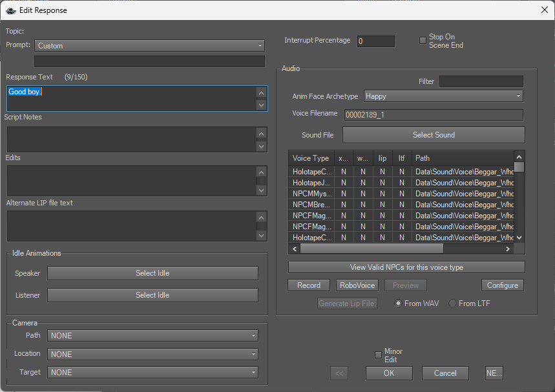Select the first HolotapeC... voice type row
The height and width of the screenshot is (392, 555).
[401, 172]
